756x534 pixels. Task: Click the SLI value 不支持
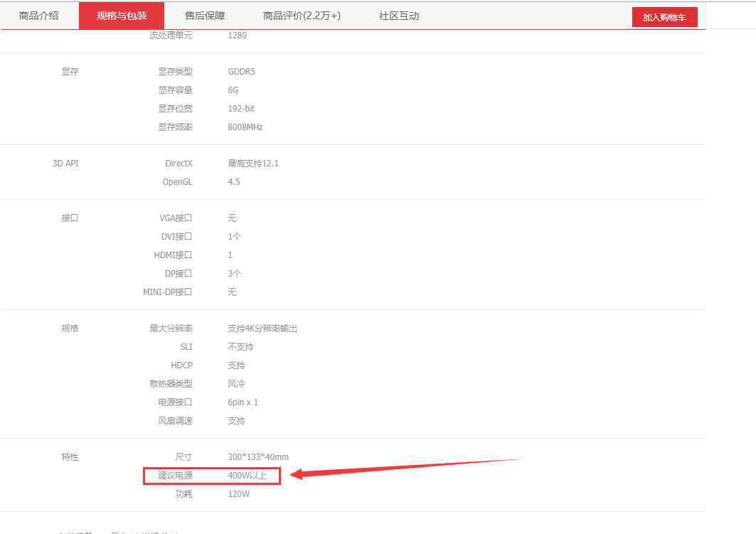[240, 346]
